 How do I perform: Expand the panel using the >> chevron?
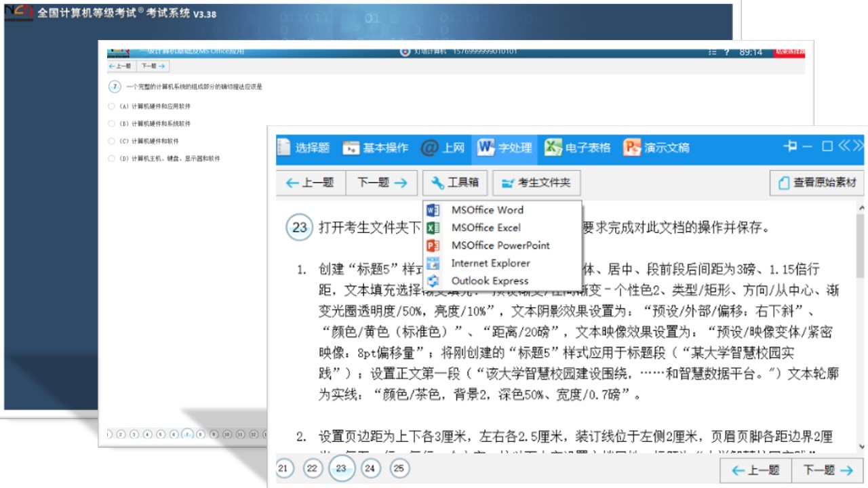click(x=859, y=146)
